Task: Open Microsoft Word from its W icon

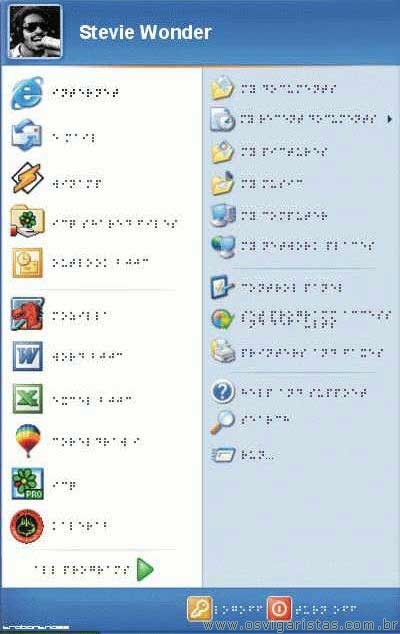Action: click(27, 356)
